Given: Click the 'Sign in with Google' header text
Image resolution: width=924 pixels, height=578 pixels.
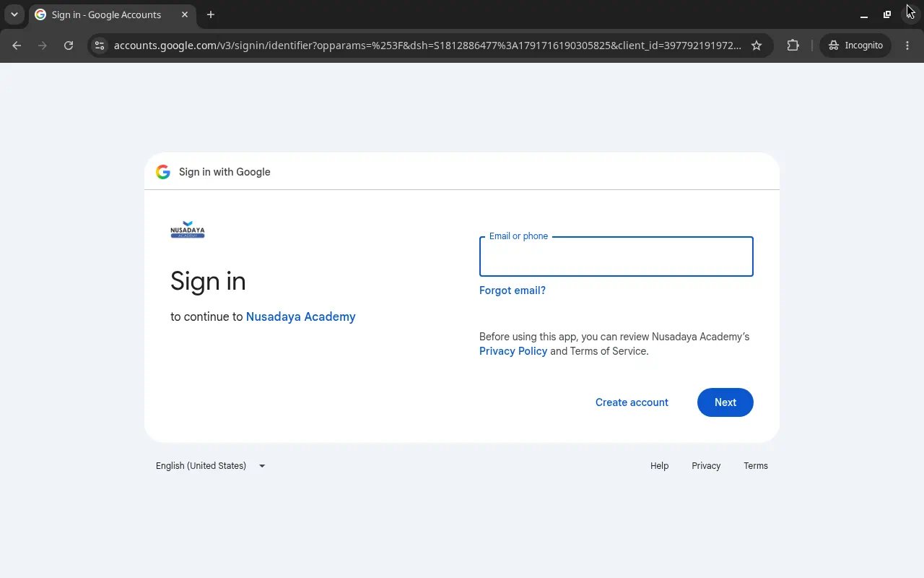Looking at the screenshot, I should point(225,172).
